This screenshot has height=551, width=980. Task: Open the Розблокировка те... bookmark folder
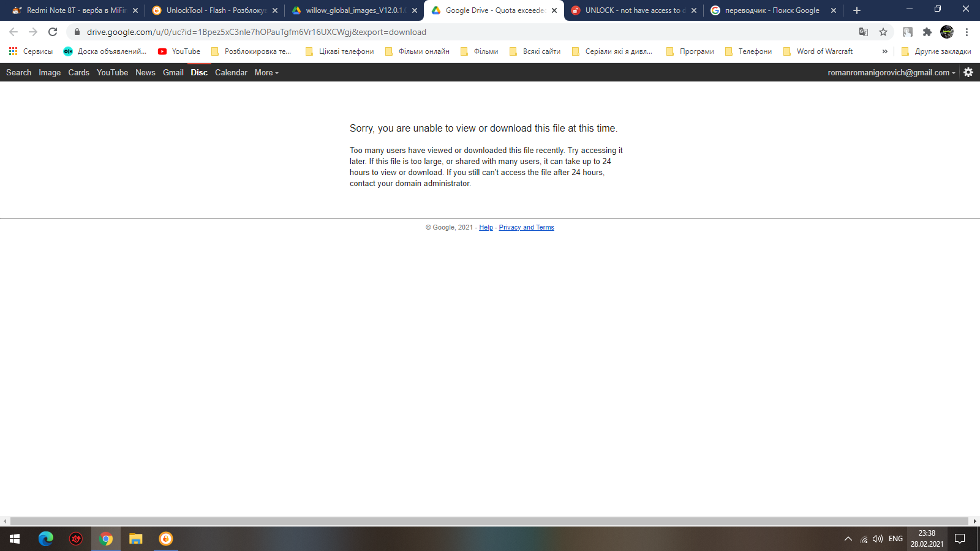pos(251,51)
